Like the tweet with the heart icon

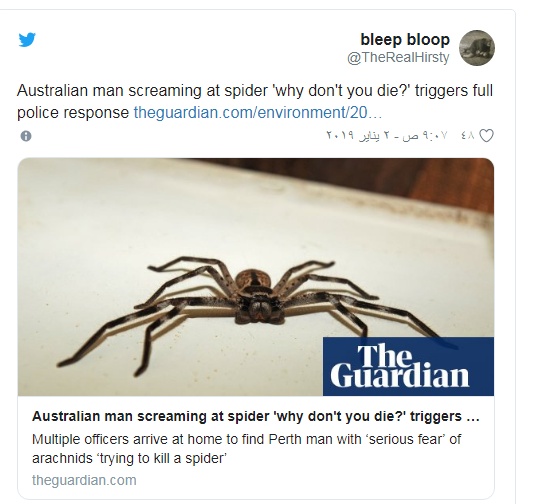tap(486, 135)
